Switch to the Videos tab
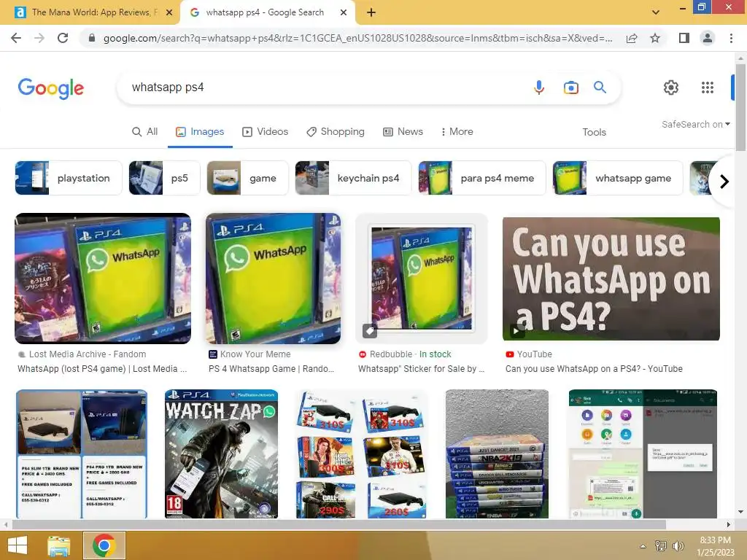 pos(266,132)
